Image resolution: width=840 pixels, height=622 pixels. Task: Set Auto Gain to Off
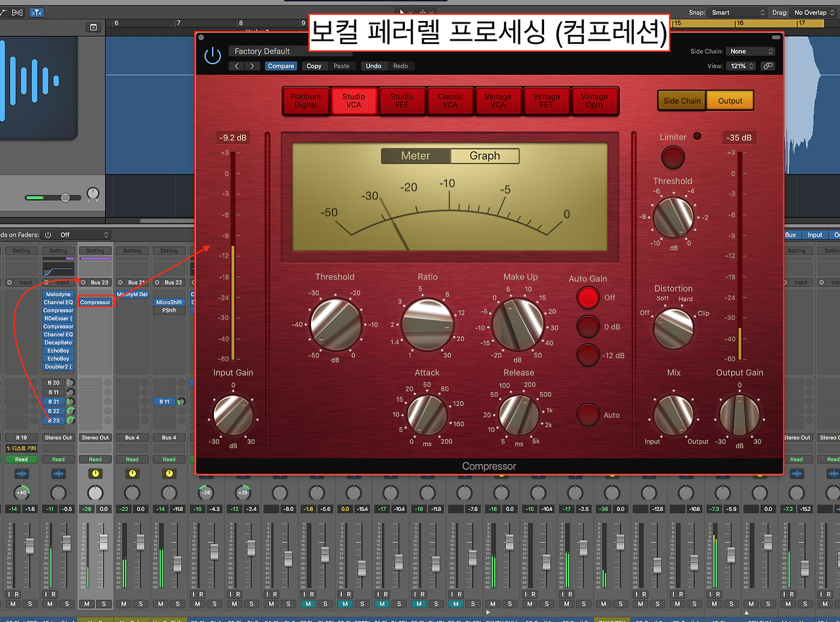(588, 298)
